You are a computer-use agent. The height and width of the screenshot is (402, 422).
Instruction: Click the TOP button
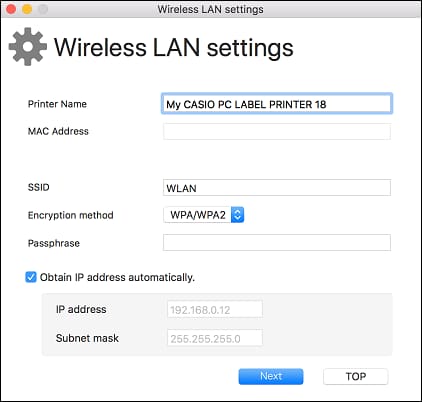(x=355, y=376)
